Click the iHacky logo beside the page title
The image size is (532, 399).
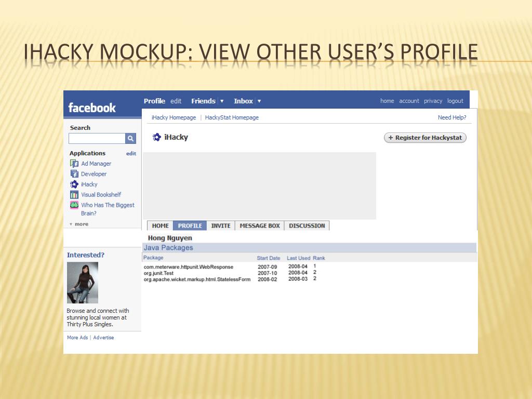[x=156, y=137]
